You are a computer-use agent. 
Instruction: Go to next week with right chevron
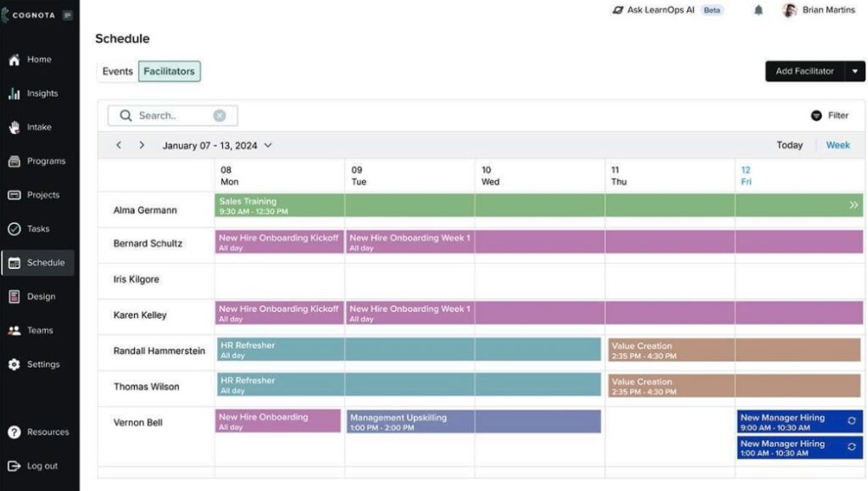click(x=142, y=145)
